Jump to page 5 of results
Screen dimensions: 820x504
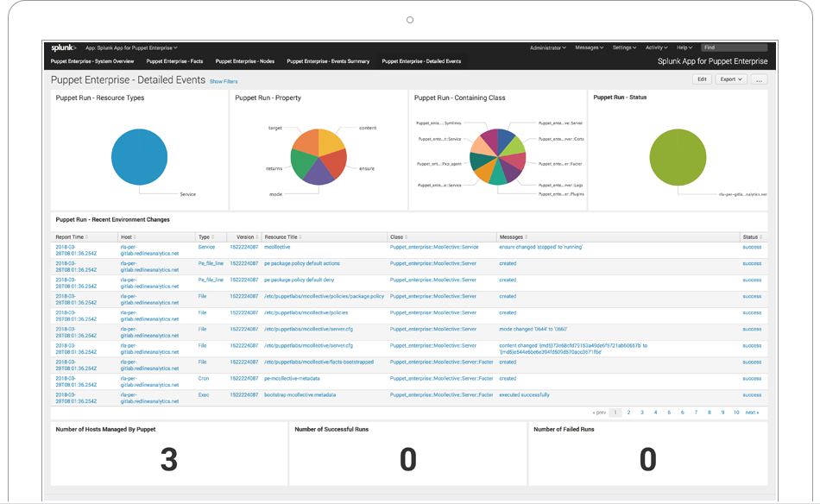(x=669, y=413)
